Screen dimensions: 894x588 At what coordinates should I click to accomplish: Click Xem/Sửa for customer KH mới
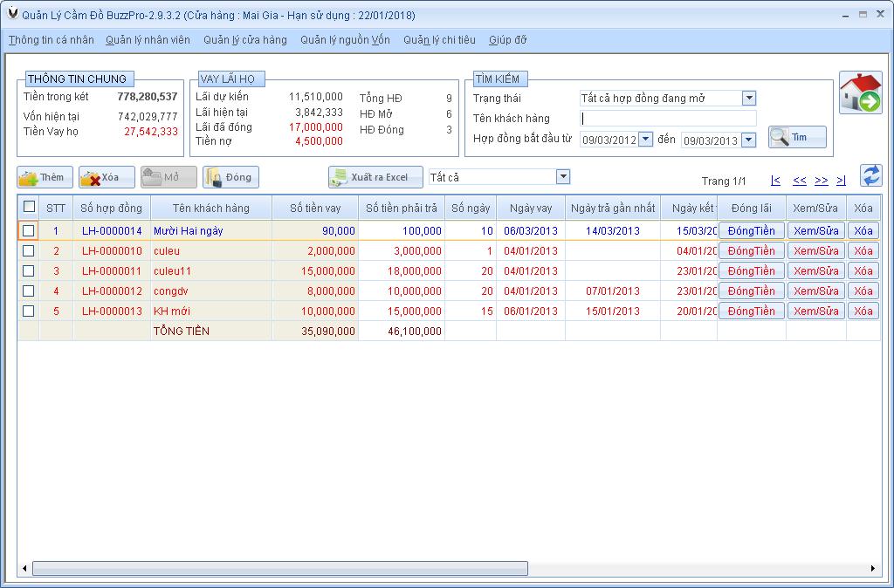click(816, 311)
